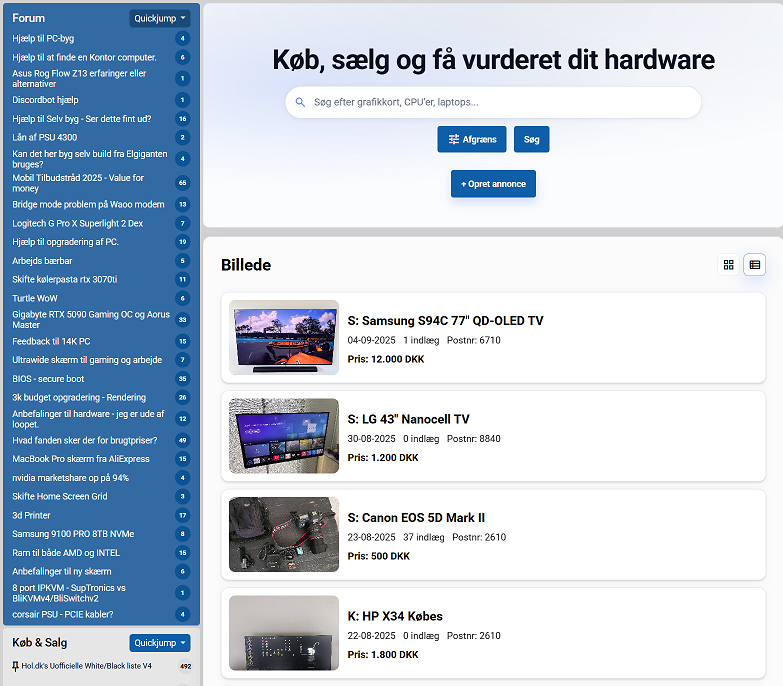Open HP X34 Købes listing thumbnail

[284, 633]
